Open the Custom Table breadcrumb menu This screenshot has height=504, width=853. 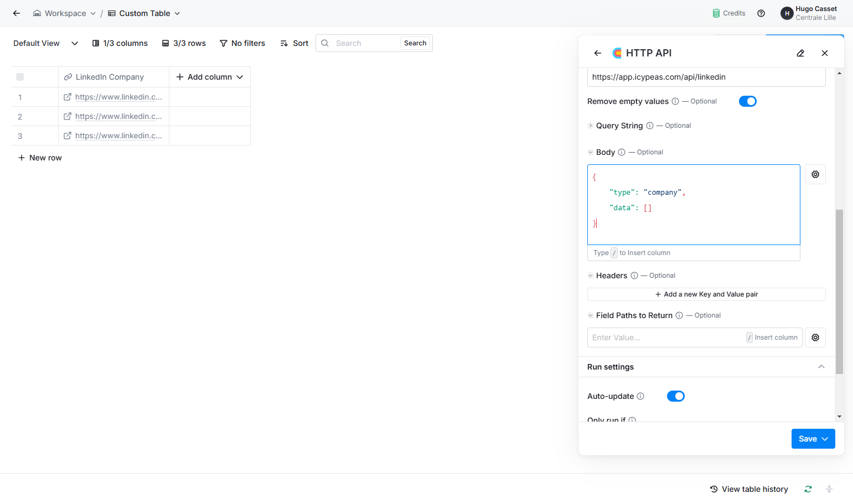click(144, 13)
